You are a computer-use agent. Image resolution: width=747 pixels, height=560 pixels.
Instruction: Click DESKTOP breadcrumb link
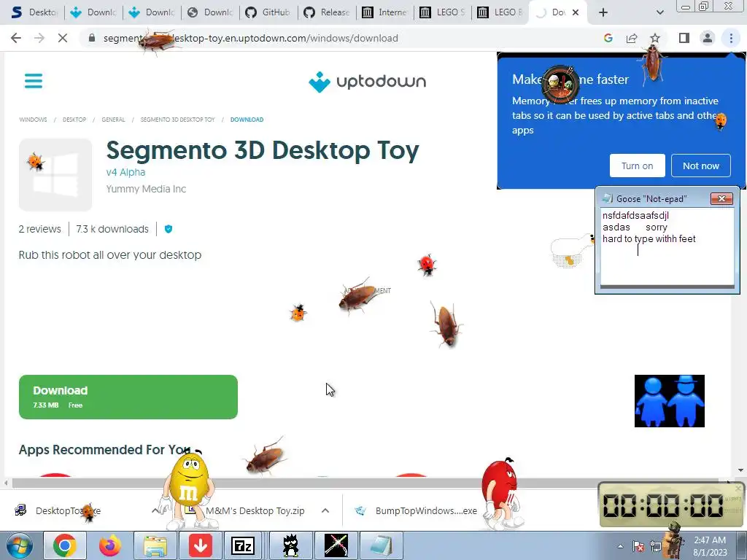coord(74,120)
